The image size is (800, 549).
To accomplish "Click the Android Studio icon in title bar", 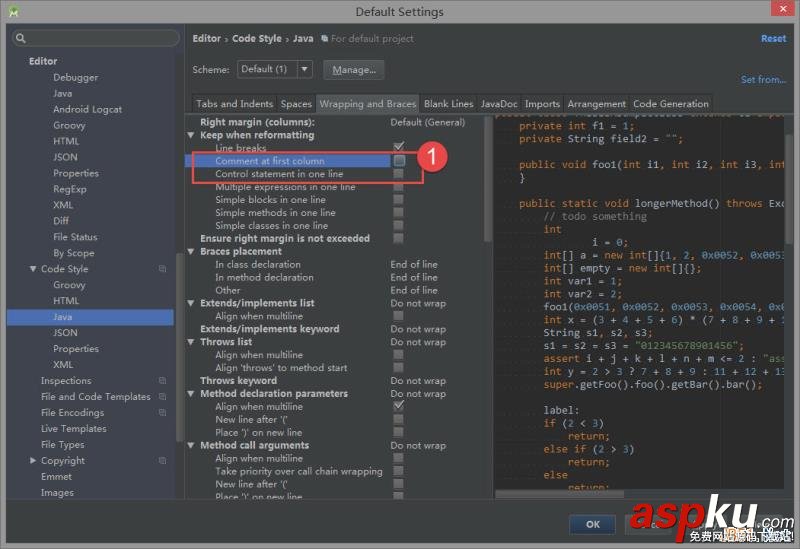I will pos(14,11).
